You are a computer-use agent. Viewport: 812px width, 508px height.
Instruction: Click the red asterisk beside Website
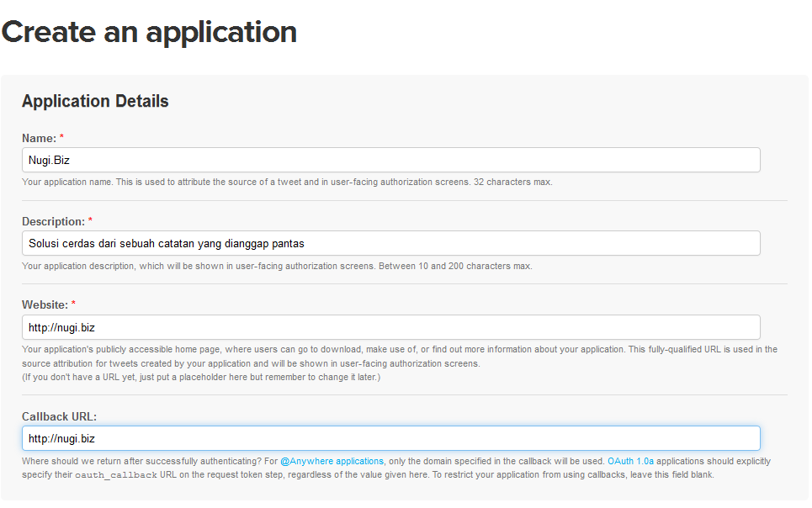click(73, 304)
